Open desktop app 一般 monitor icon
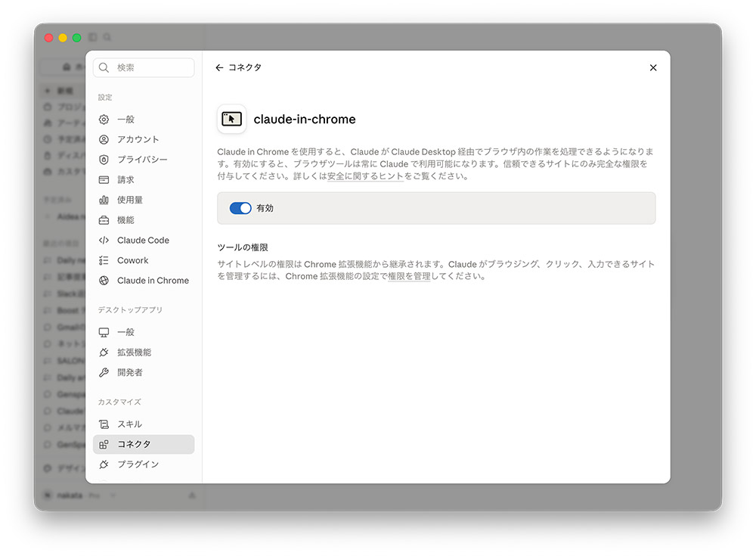 point(104,332)
